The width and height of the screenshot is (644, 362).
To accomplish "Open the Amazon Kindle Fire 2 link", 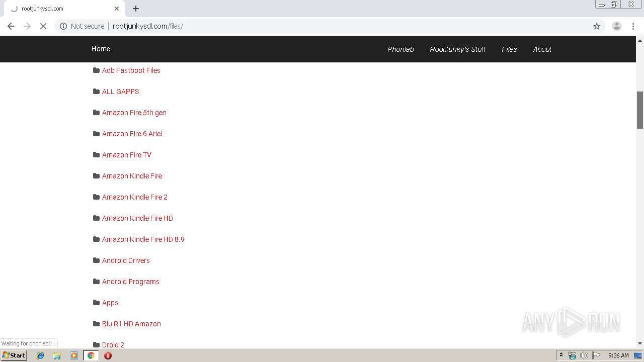I will click(x=135, y=197).
